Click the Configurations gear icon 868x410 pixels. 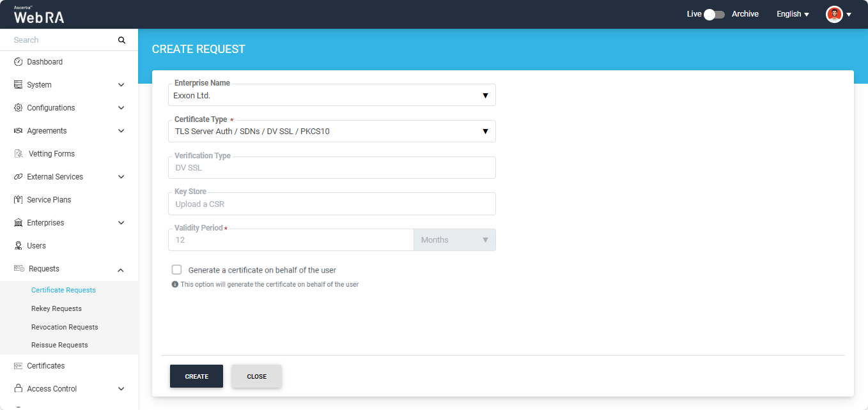click(18, 108)
